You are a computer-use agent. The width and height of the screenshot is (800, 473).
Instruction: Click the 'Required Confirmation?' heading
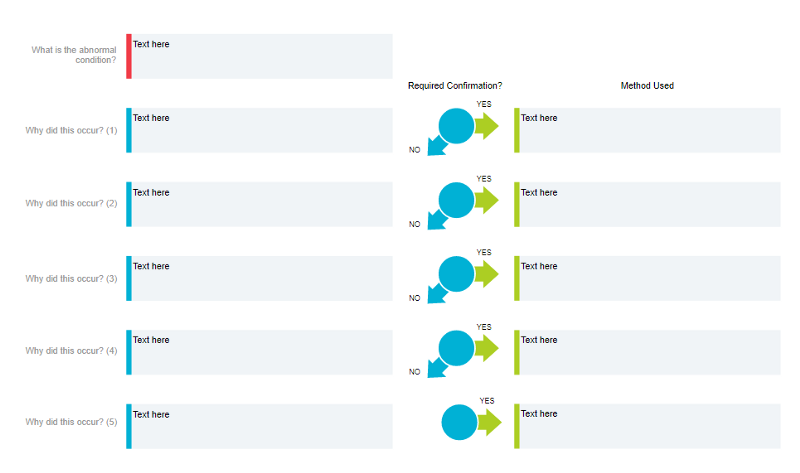[455, 86]
